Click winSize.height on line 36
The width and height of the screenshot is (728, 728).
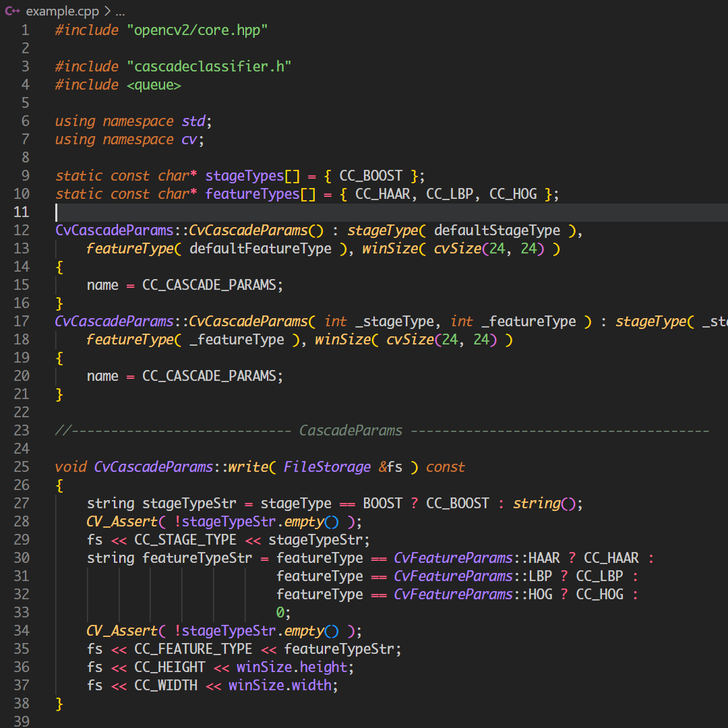292,667
